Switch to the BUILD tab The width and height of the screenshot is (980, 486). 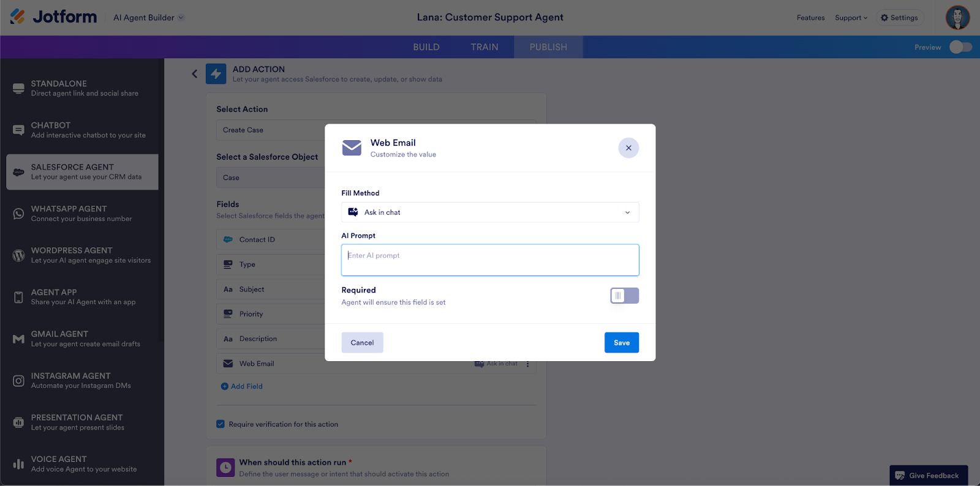point(426,47)
